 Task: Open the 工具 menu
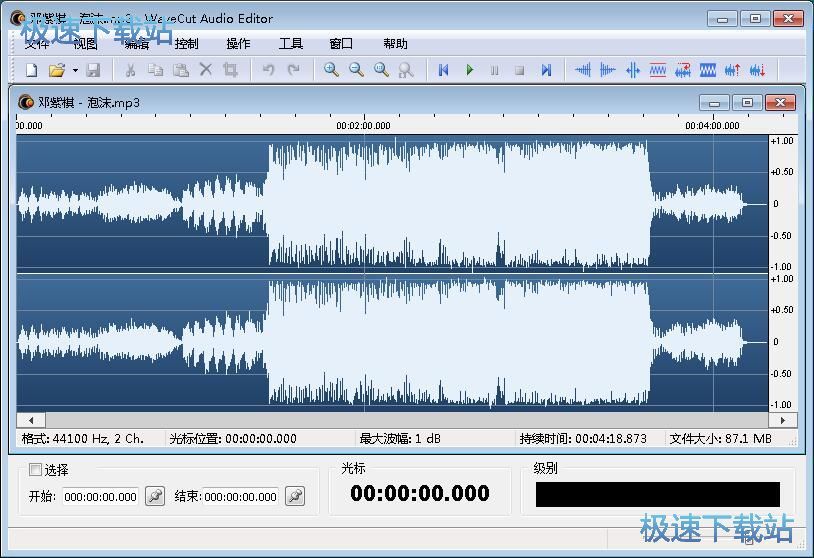point(290,44)
